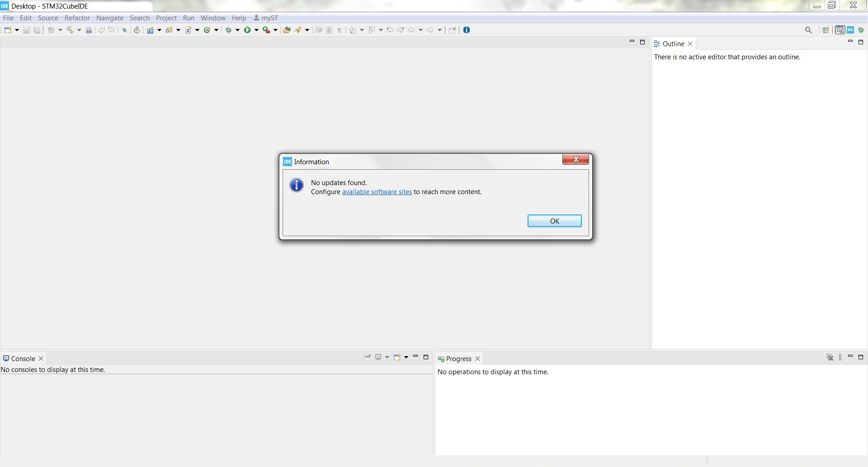Toggle the Word Wrap toolbar icon
Viewport: 868px width, 467px height.
pos(319,30)
